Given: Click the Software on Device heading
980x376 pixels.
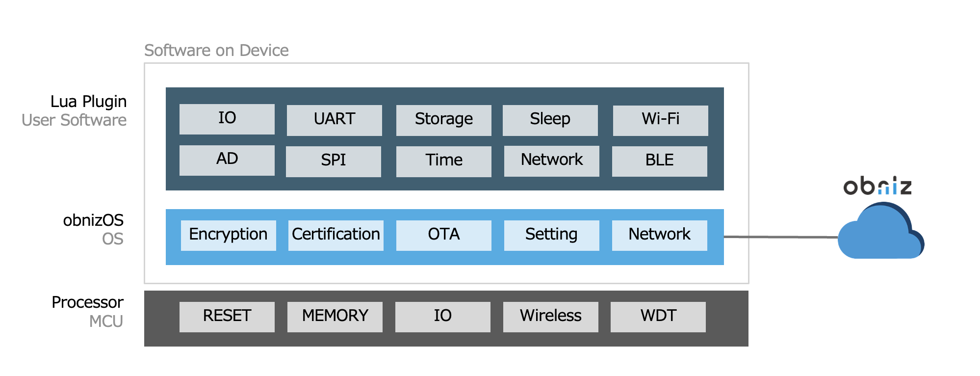Looking at the screenshot, I should point(216,51).
